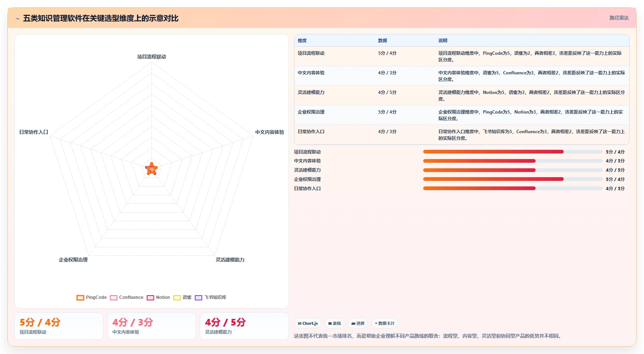The width and height of the screenshot is (644, 354).
Task: Click the star-shaped data polygon at radar center
Action: pyautogui.click(x=152, y=169)
